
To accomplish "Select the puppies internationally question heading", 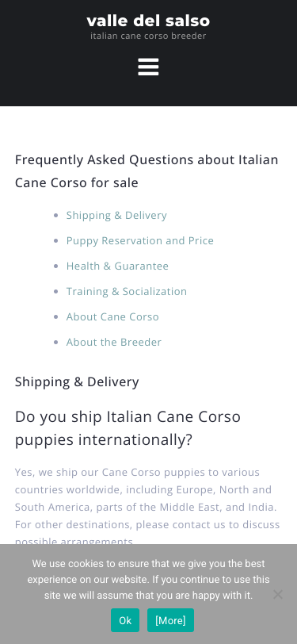I will pos(128,428).
